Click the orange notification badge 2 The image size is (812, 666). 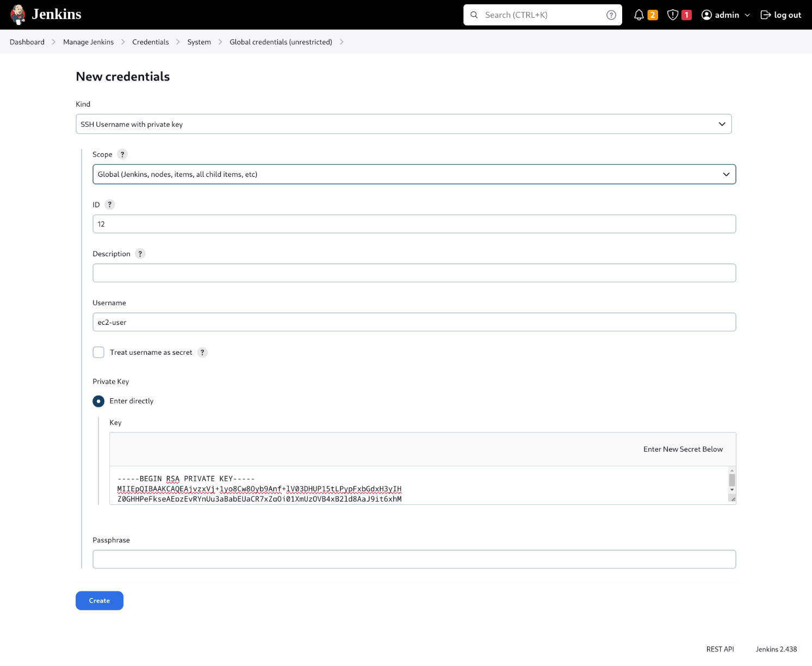pos(653,15)
